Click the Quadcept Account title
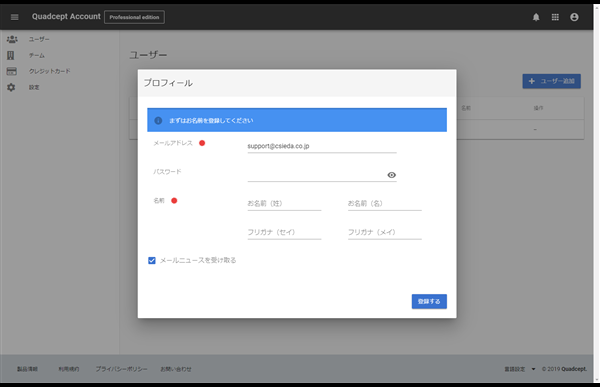Viewport: 600px width, 387px height. pyautogui.click(x=66, y=16)
